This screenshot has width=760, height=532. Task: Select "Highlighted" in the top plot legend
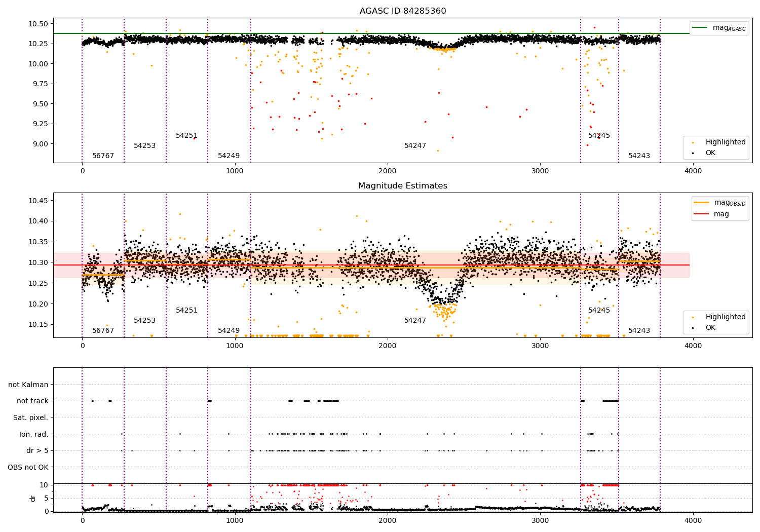(726, 142)
